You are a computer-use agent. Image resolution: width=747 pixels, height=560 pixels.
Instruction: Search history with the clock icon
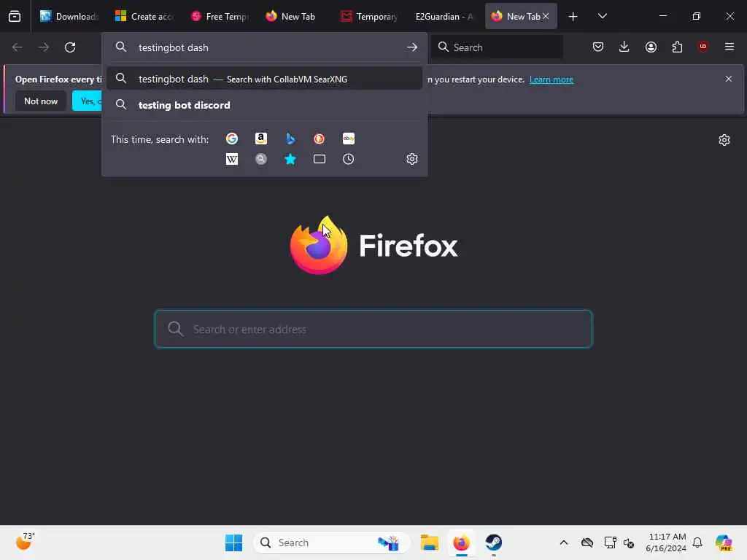click(349, 159)
